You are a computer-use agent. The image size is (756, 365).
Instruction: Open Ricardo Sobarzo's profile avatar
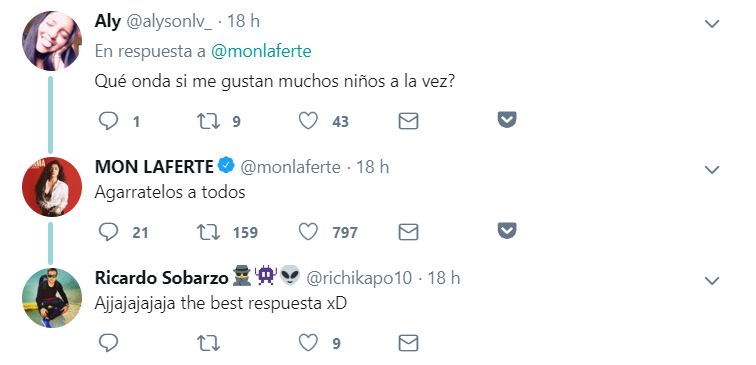52,297
